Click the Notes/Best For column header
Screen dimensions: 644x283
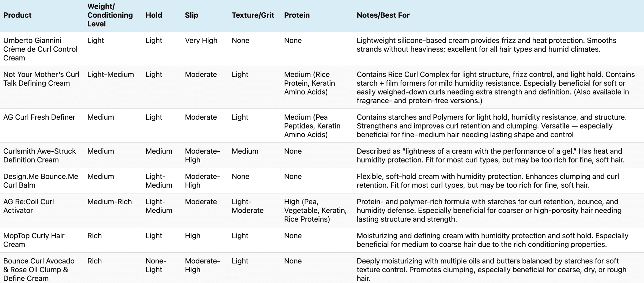[x=383, y=15]
